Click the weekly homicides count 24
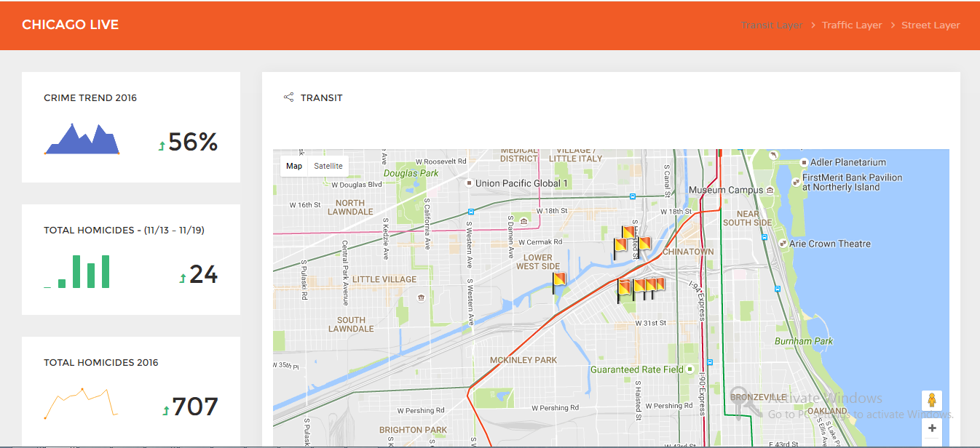Viewport: 980px width, 448px height. tap(204, 274)
